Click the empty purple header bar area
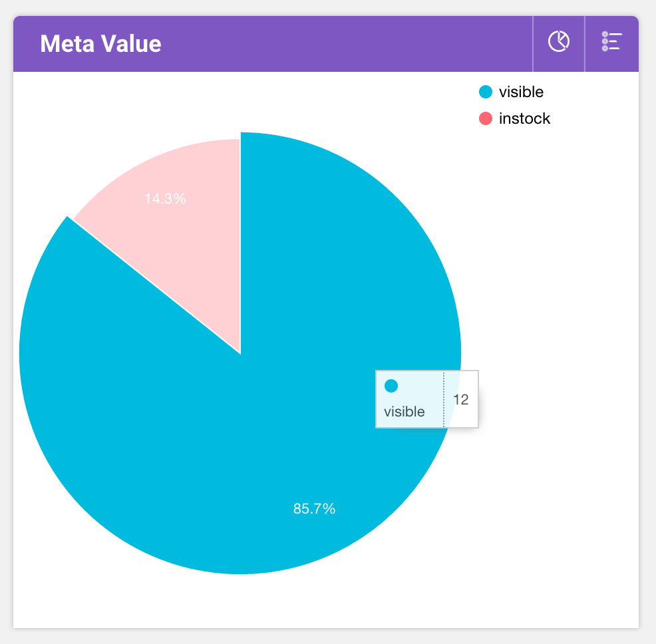This screenshot has height=644, width=656. click(346, 44)
